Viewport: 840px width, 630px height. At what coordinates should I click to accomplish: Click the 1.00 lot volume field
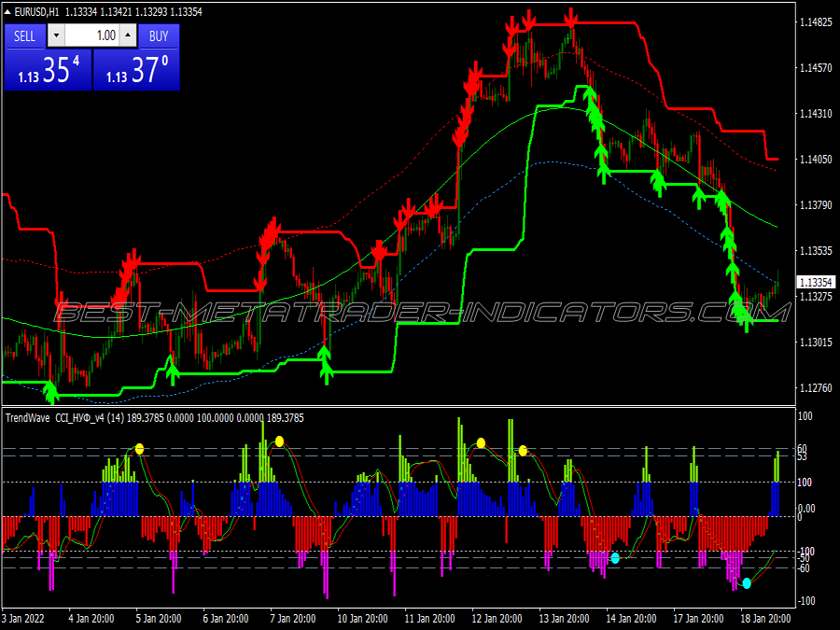tap(92, 35)
